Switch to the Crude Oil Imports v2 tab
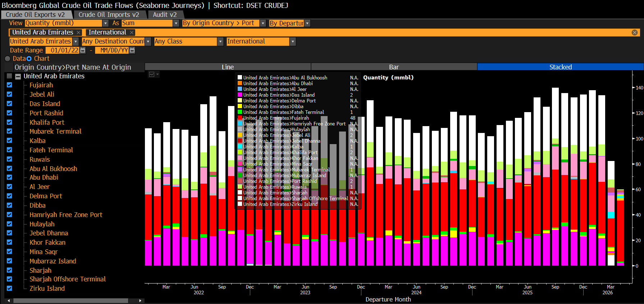The width and height of the screenshot is (644, 304). click(x=109, y=15)
